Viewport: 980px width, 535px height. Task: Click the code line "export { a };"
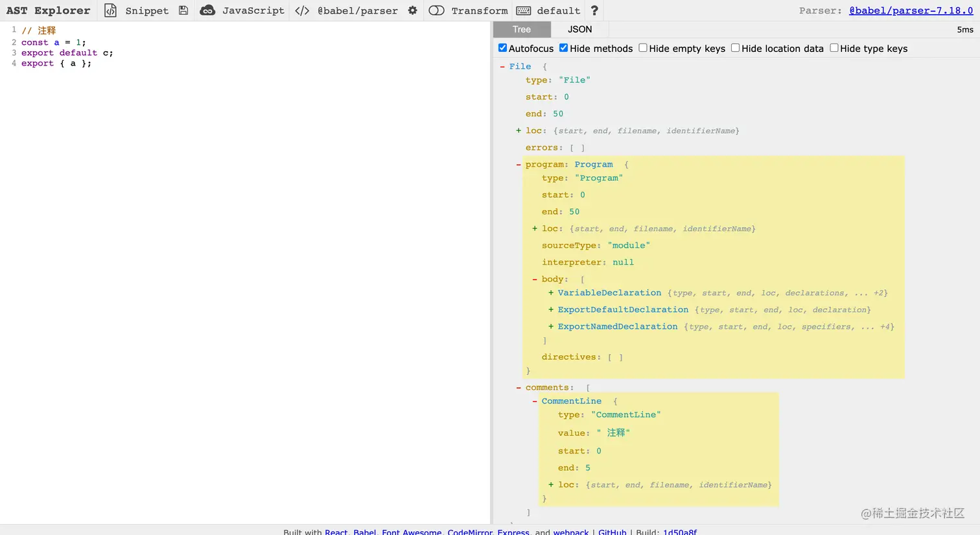click(x=56, y=63)
